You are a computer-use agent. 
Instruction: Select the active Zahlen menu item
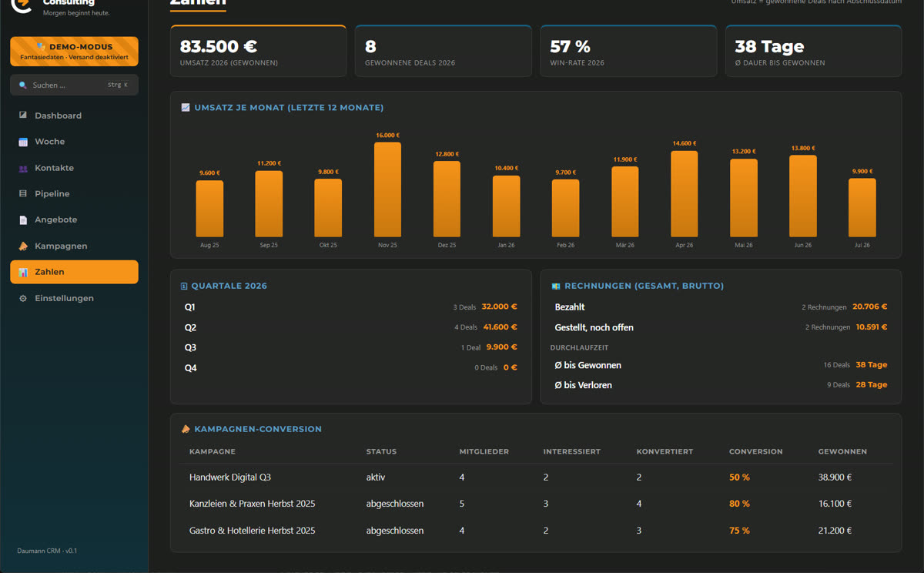pos(74,272)
